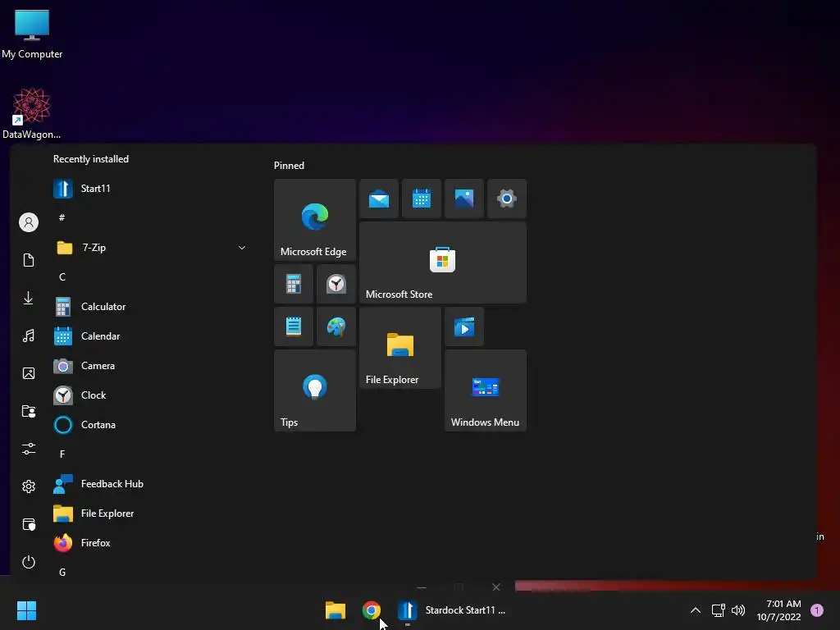Launch the Camera app
840x630 pixels.
[x=150, y=366]
